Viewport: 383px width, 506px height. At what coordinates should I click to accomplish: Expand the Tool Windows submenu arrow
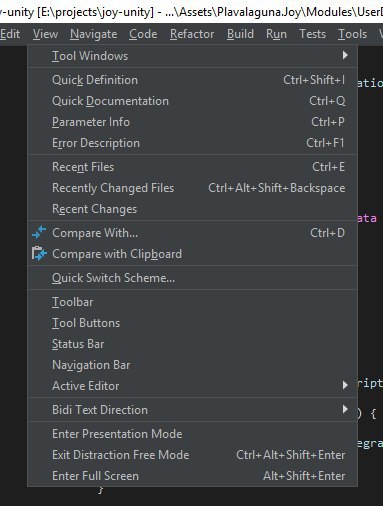345,55
